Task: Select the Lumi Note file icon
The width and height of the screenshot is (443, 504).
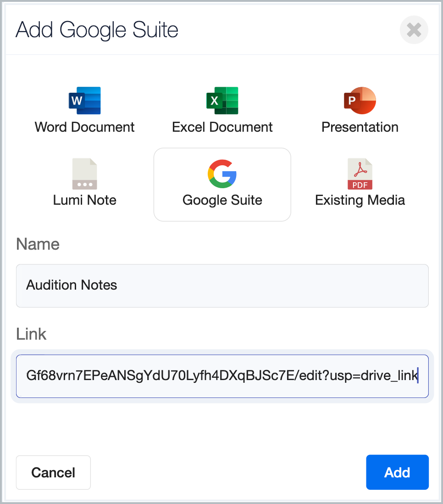Action: tap(84, 174)
